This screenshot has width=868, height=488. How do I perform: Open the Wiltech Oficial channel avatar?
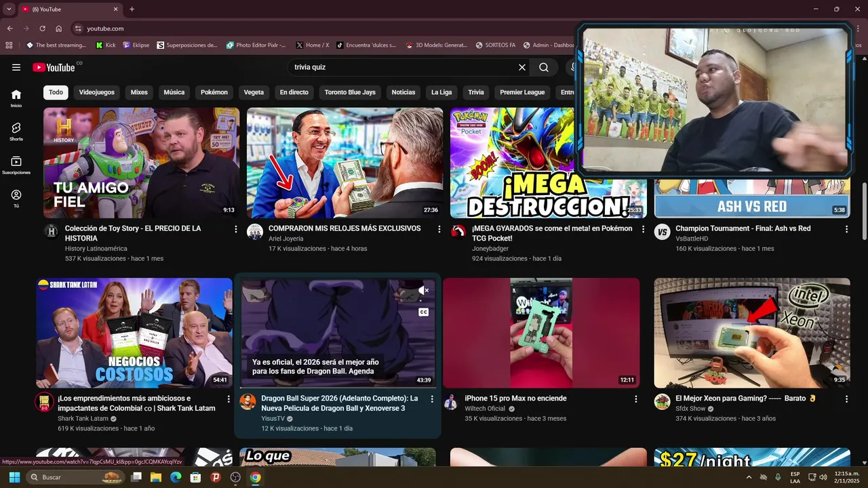(x=451, y=401)
